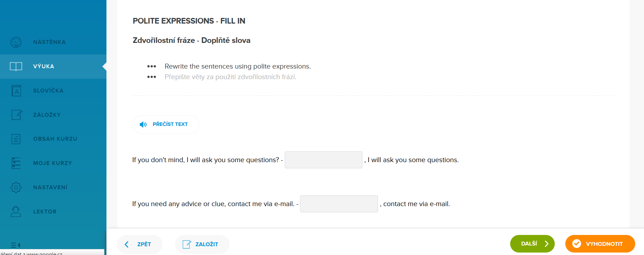Click the Nástěnka dashboard gauge icon
Image resolution: width=644 pixels, height=255 pixels.
16,42
